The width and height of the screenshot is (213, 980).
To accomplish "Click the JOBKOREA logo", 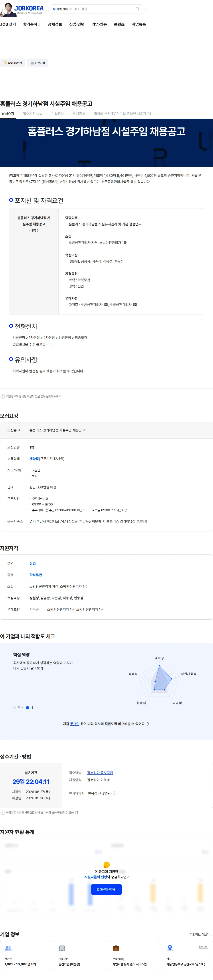I will (x=29, y=8).
